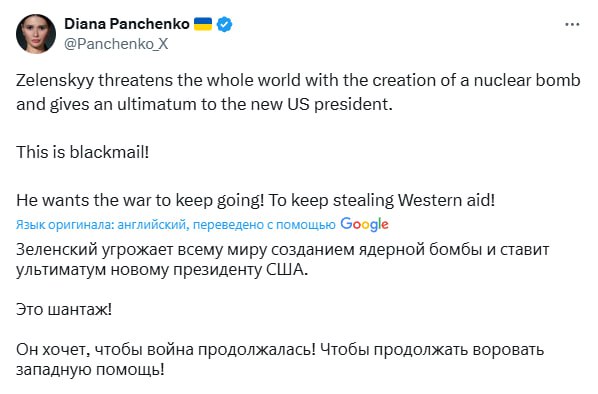Click the 'Чтобы продолжать воровать' text
This screenshot has height=394, width=598.
point(432,350)
